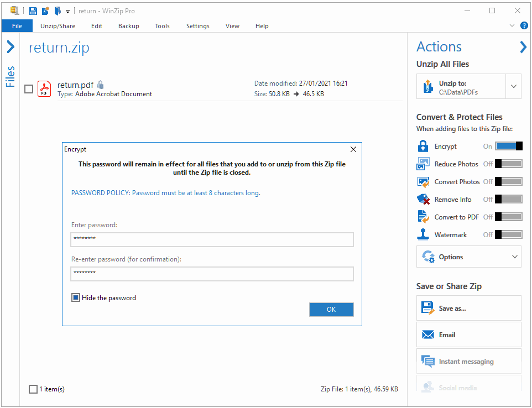The height and width of the screenshot is (408, 532).
Task: Click the Type: Adobe Acrobat Document text
Action: click(105, 94)
